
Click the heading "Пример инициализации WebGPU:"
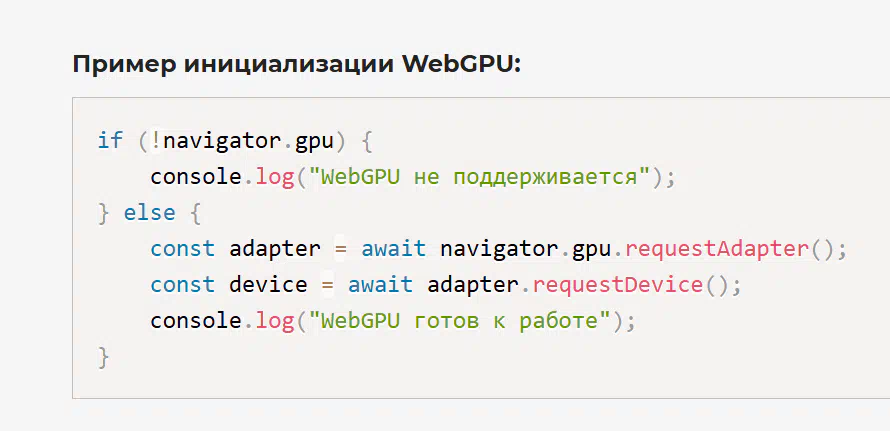[296, 65]
